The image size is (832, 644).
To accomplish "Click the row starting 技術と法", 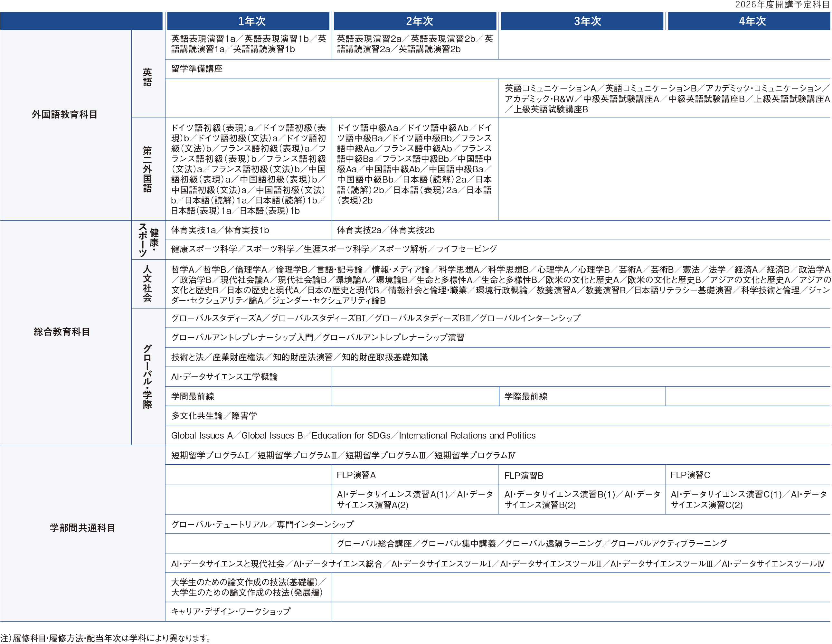I will tap(498, 357).
